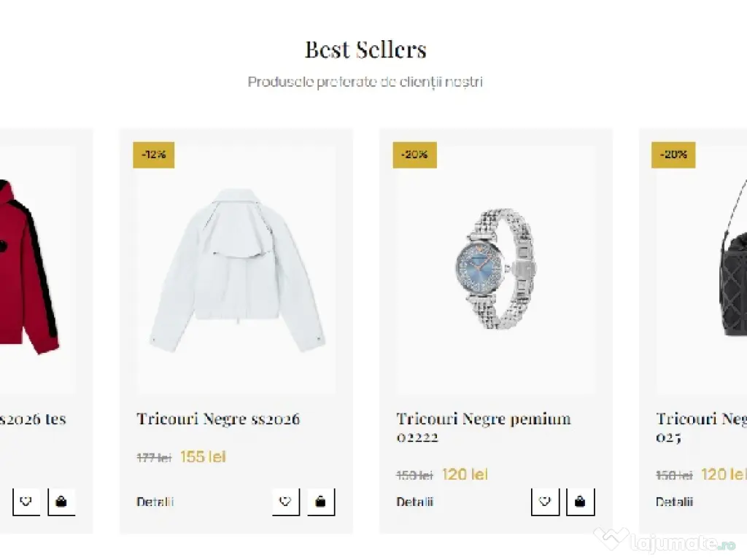This screenshot has height=560, width=747.
Task: Click Detalii on the rightmost product card
Action: 674,502
